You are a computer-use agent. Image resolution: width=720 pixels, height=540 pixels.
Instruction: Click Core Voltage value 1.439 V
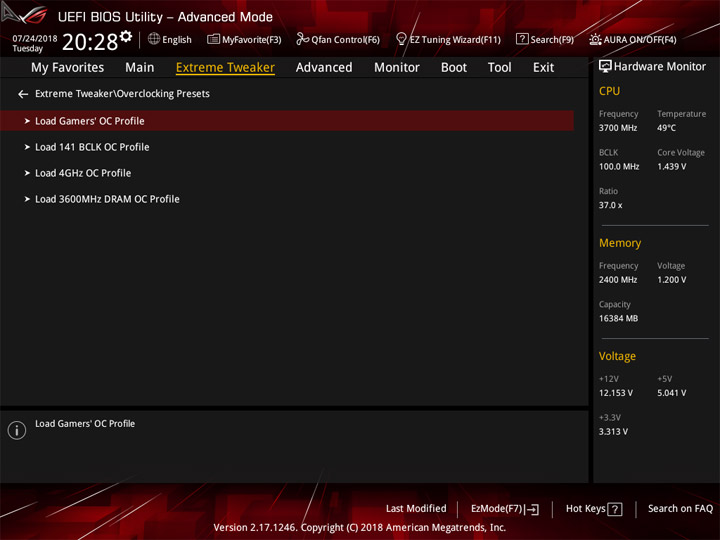(671, 167)
